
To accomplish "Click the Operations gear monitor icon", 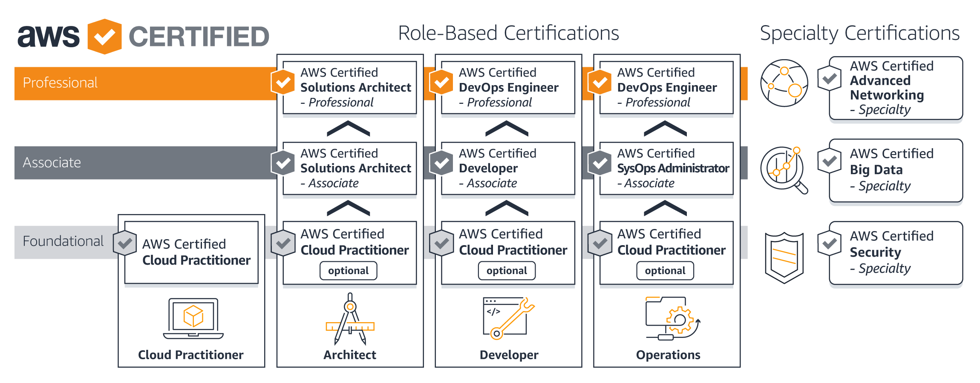I will (x=673, y=318).
